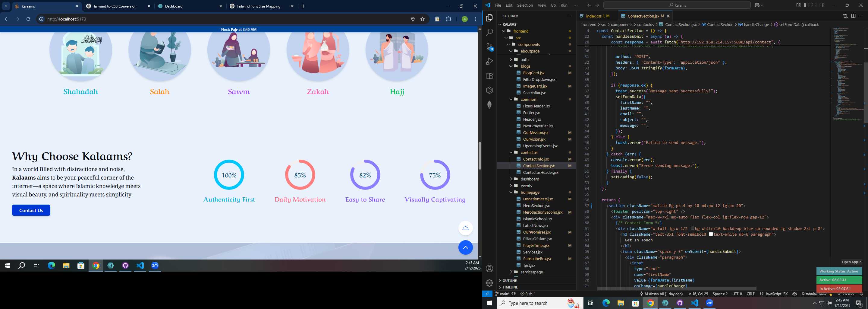The height and width of the screenshot is (309, 868).
Task: Click the white mosque floating icon button
Action: 465,228
